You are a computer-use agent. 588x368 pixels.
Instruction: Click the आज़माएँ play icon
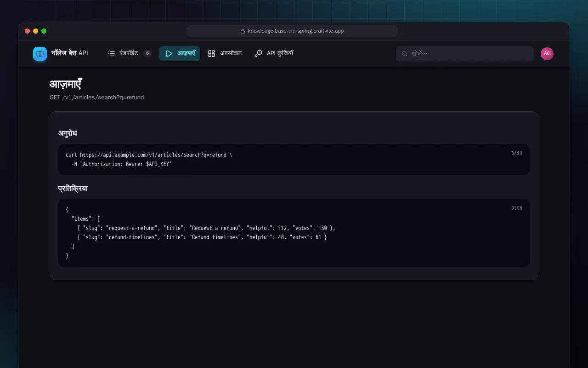pos(169,53)
